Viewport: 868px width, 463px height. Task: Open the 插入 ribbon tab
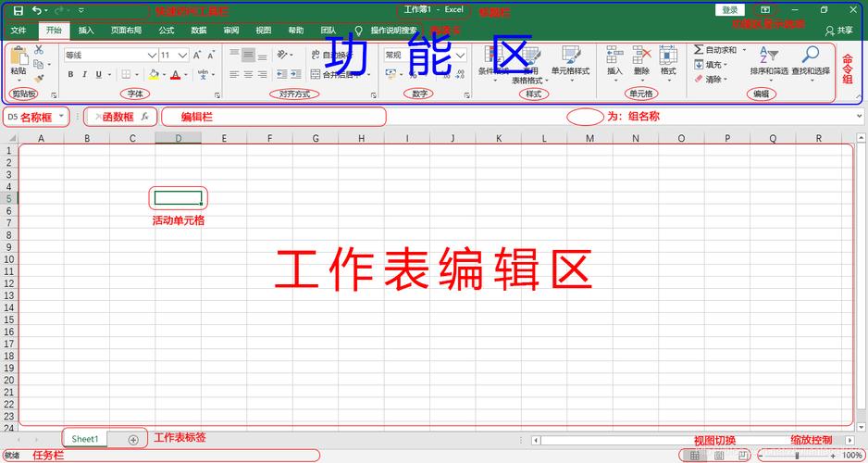(86, 31)
